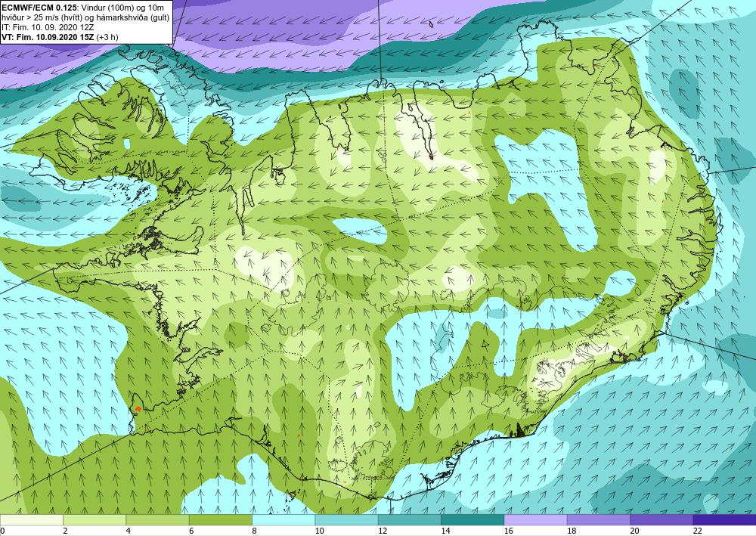The image size is (756, 536).
Task: Click the 'VT: Fim. 10.09.2020 15Z' line
Action: pos(48,37)
